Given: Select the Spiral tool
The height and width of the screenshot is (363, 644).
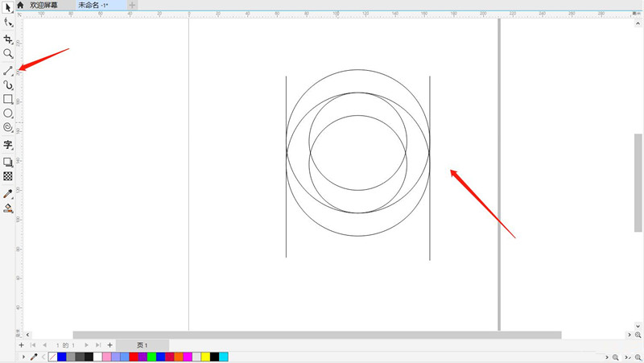Looking at the screenshot, I should (8, 127).
